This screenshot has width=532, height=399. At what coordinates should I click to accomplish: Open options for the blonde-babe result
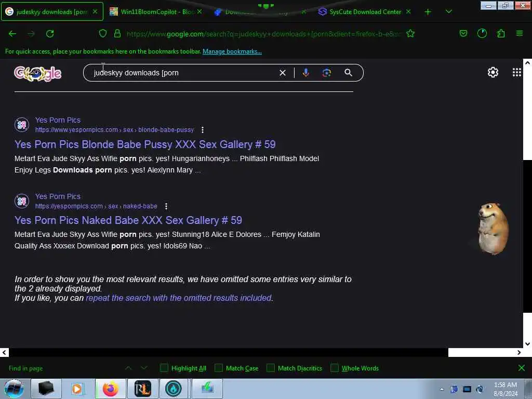(x=203, y=130)
